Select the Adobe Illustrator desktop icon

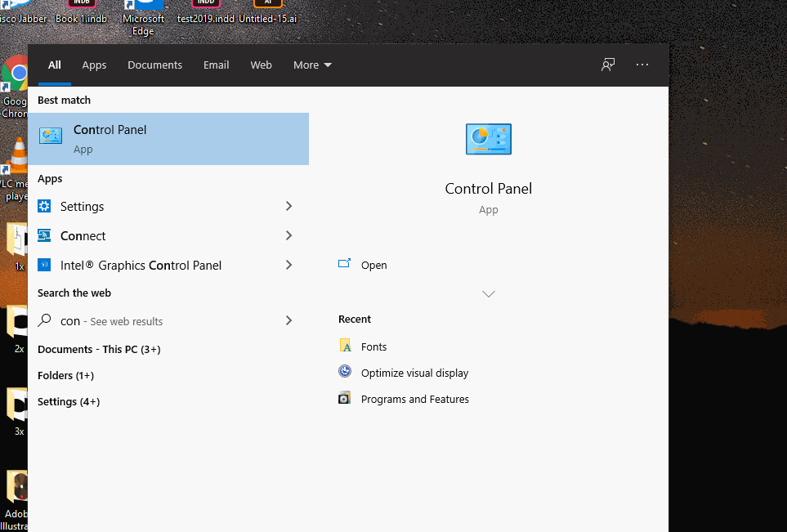[15, 500]
